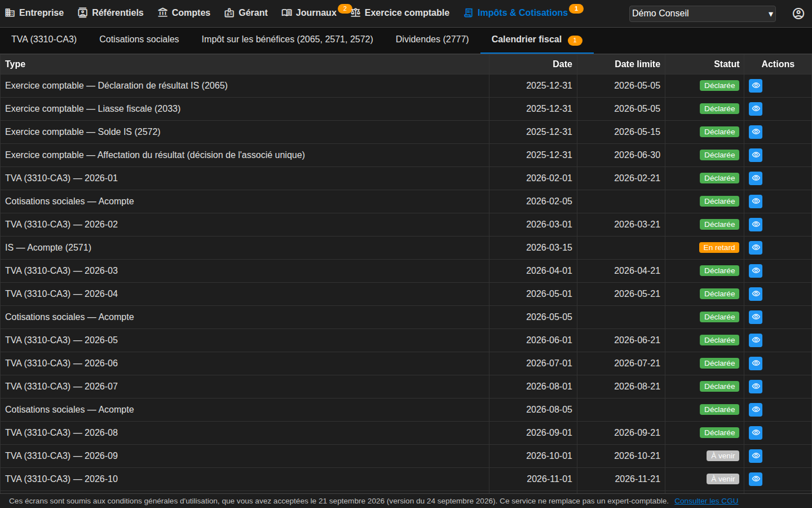Viewport: 812px width, 508px height.
Task: Open the Impôts & Cotisations menu
Action: click(x=515, y=13)
